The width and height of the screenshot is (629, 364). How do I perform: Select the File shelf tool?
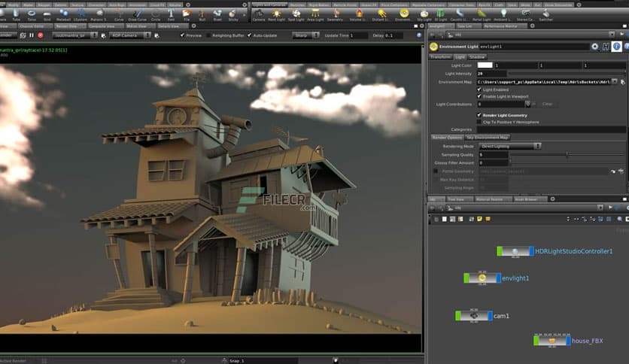[187, 15]
